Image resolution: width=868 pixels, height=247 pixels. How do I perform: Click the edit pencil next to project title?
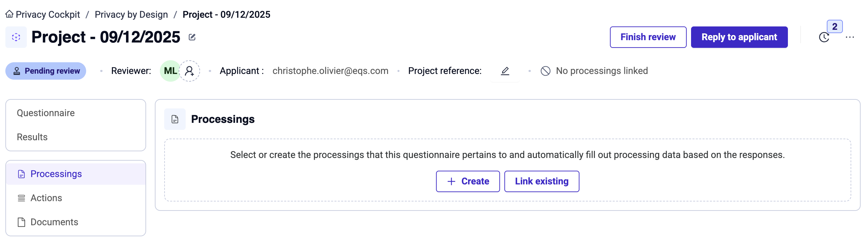point(192,37)
